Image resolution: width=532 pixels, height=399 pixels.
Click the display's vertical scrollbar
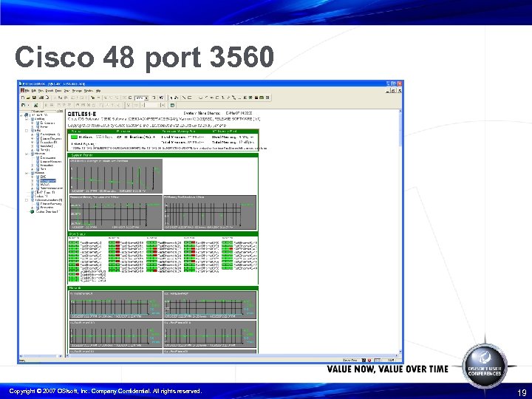[401, 232]
